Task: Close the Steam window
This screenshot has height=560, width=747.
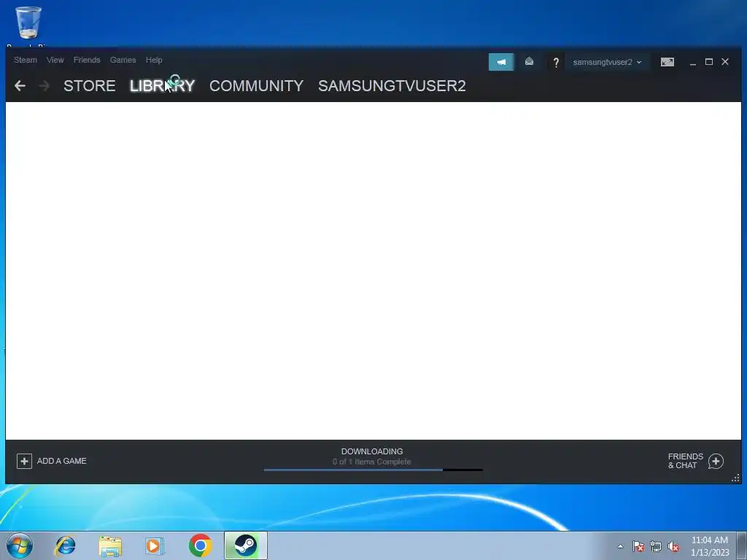Action: tap(725, 62)
